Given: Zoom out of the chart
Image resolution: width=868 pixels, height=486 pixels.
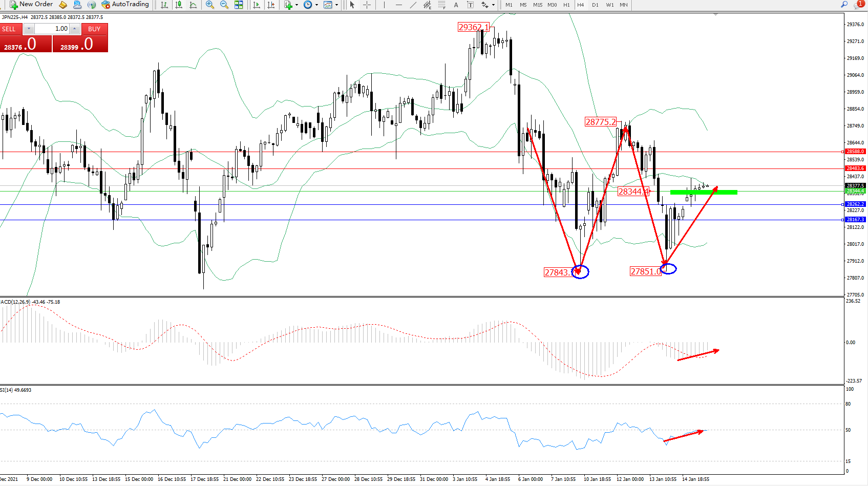Looking at the screenshot, I should click(x=224, y=5).
